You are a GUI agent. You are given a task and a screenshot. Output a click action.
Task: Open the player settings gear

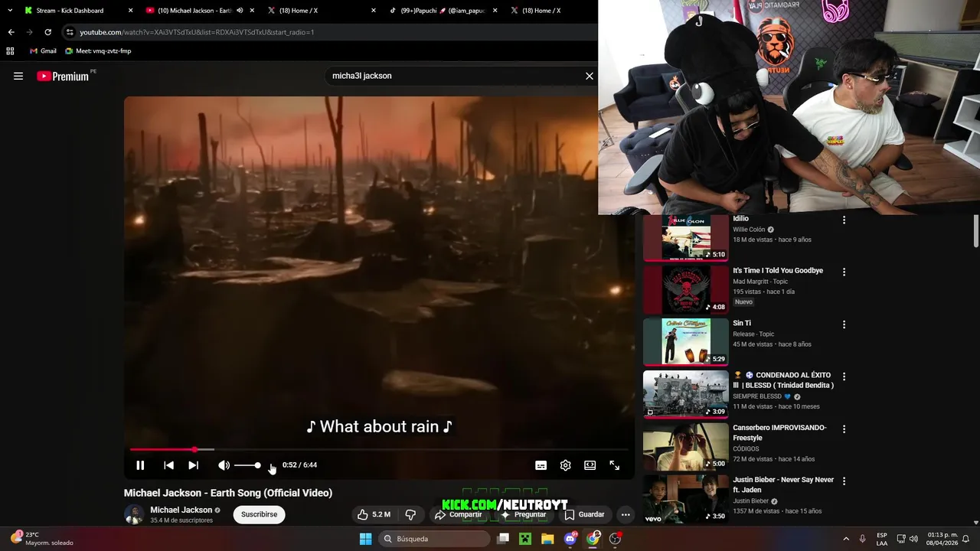[565, 465]
